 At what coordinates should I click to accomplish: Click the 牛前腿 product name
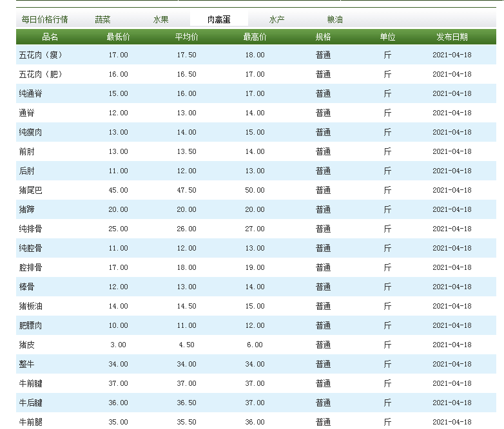click(30, 422)
